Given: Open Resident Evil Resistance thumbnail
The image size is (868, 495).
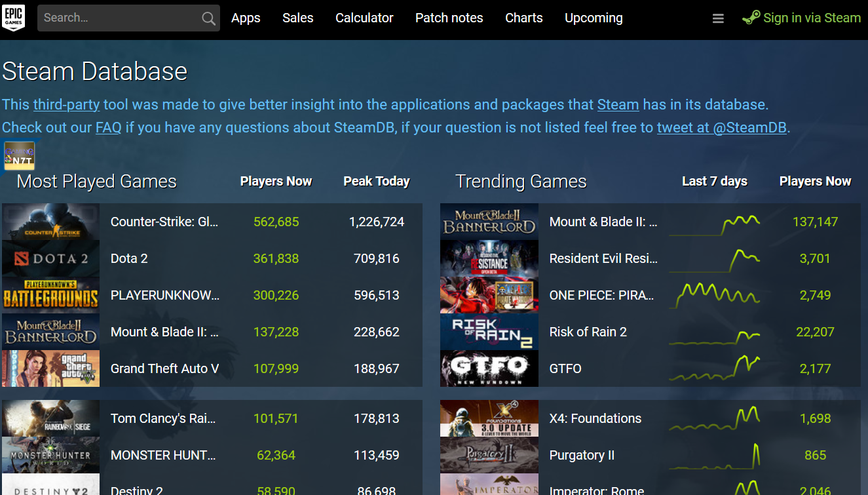Looking at the screenshot, I should click(489, 258).
